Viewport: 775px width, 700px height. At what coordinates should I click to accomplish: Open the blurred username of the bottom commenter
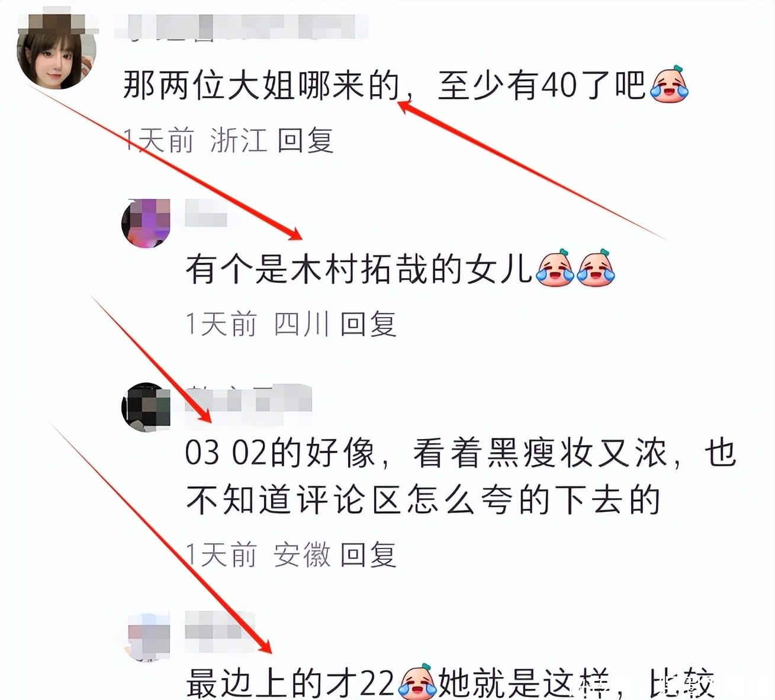[x=219, y=625]
